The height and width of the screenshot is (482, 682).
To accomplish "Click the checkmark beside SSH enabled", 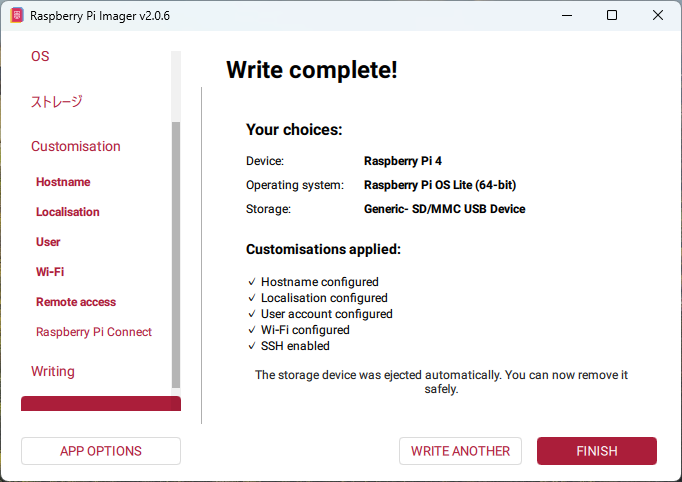I will [251, 346].
